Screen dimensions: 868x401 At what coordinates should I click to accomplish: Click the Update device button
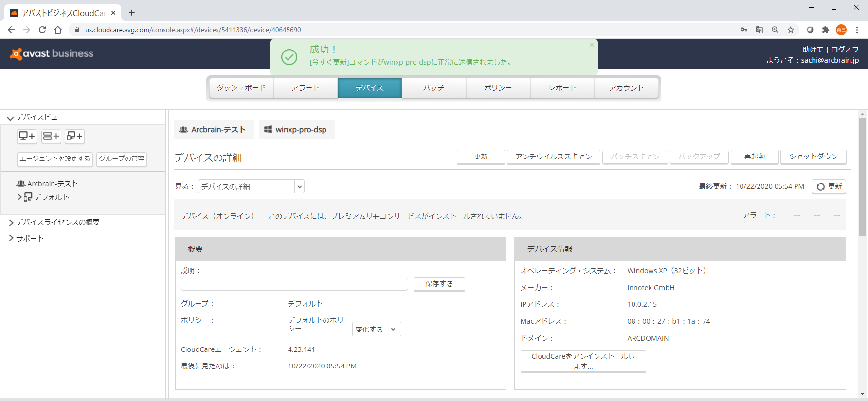(481, 157)
